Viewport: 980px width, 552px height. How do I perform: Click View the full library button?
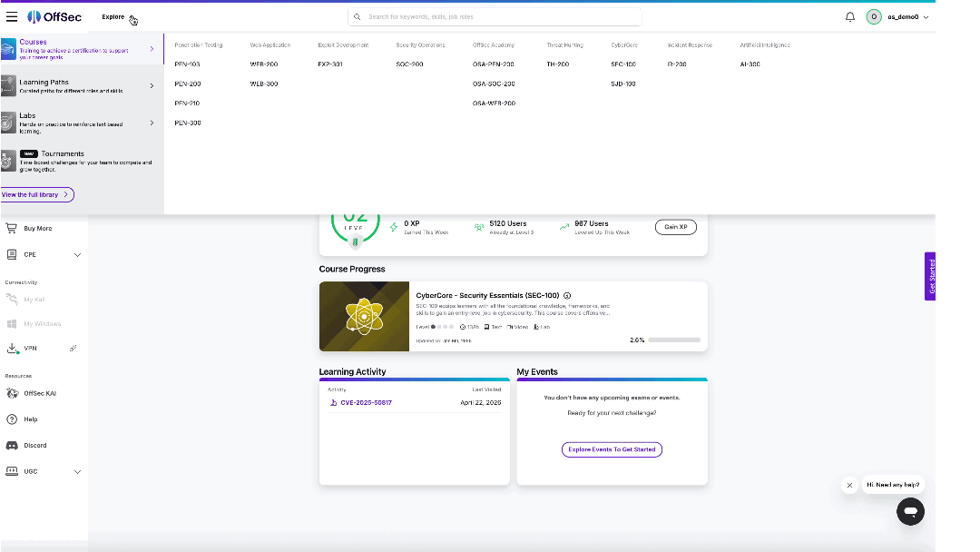click(x=37, y=195)
